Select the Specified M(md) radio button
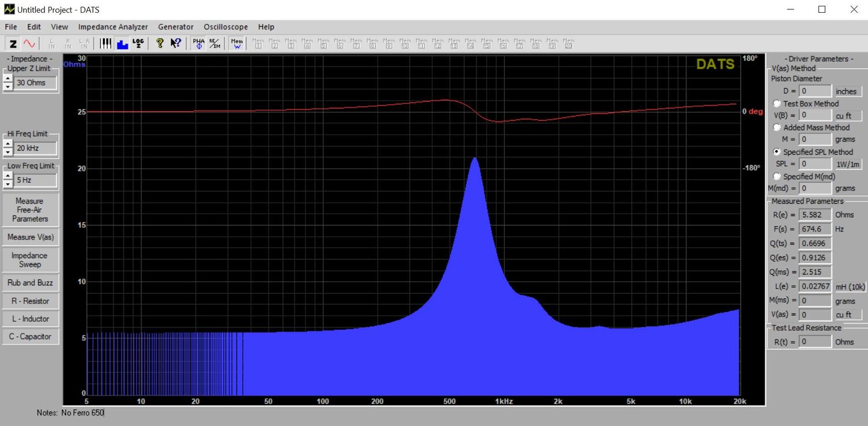Viewport: 868px width, 426px height. [x=777, y=176]
